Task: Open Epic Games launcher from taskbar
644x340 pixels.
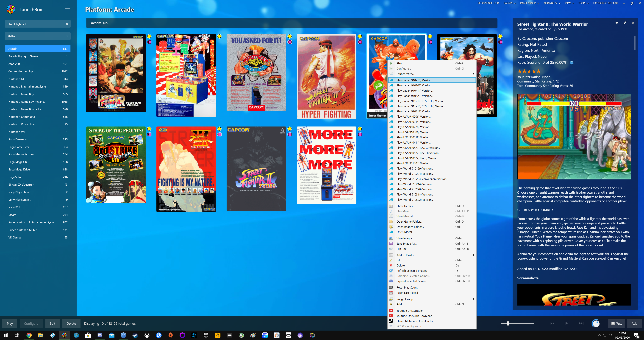Action: click(206, 335)
